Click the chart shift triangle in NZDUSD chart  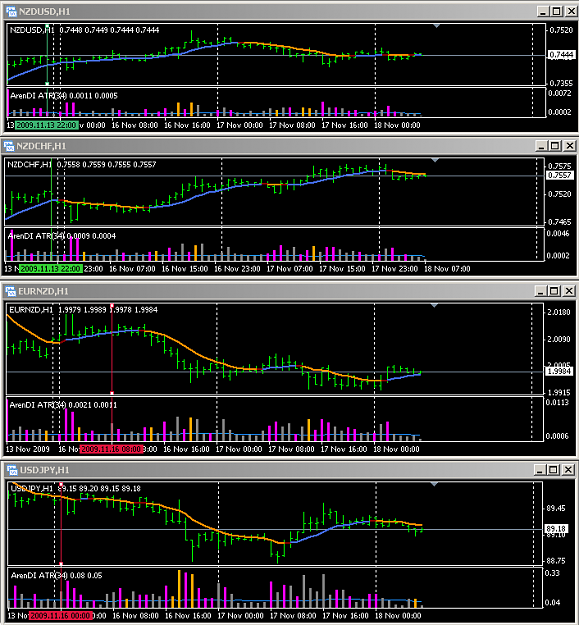click(436, 26)
